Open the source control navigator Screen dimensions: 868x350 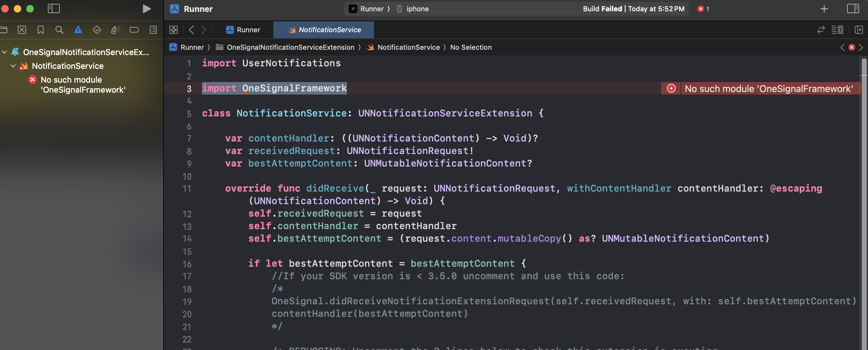22,30
